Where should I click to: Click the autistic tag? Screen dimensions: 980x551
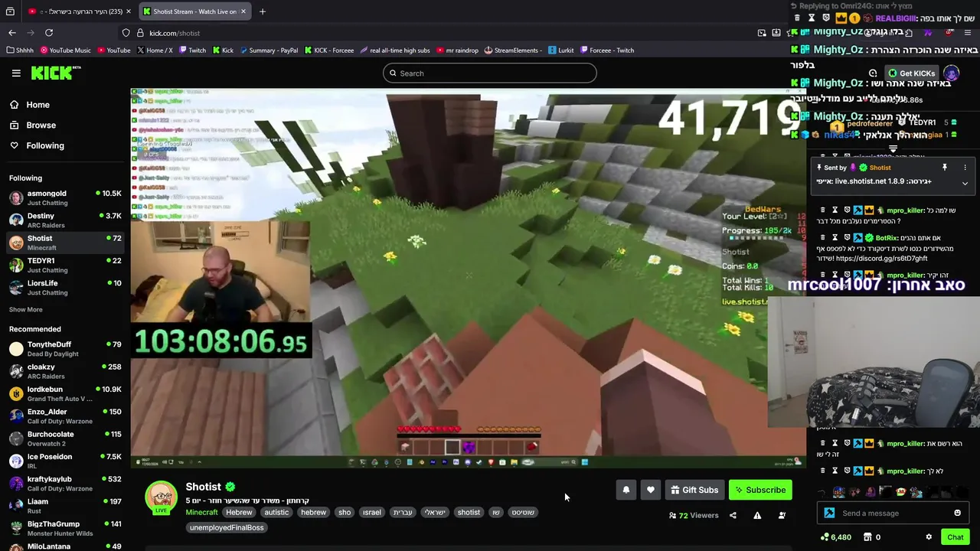coord(276,512)
